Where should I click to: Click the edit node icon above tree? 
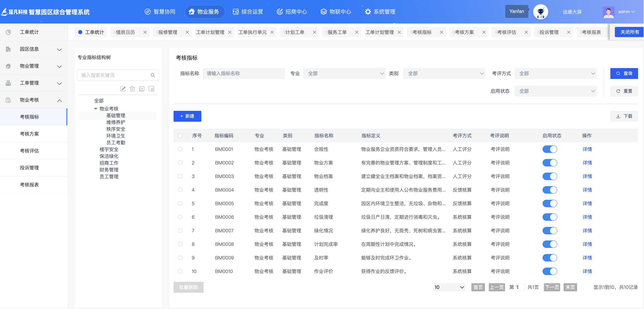123,89
